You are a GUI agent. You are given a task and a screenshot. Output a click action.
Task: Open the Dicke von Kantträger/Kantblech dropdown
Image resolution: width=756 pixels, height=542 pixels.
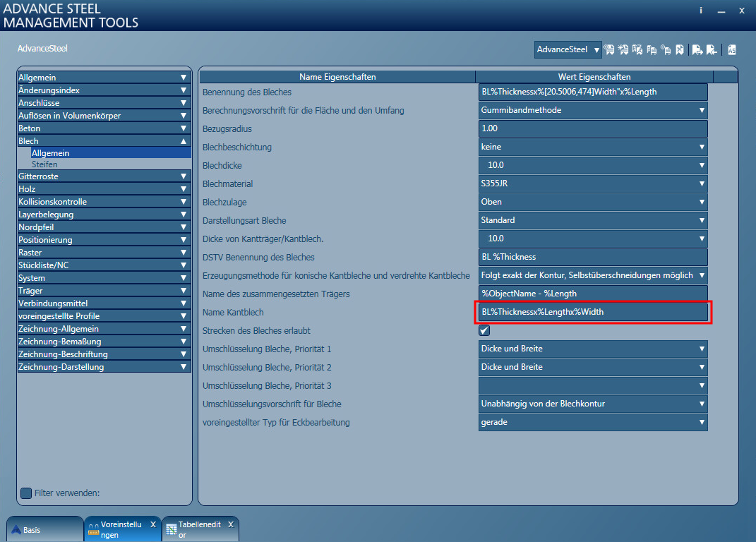coord(593,239)
